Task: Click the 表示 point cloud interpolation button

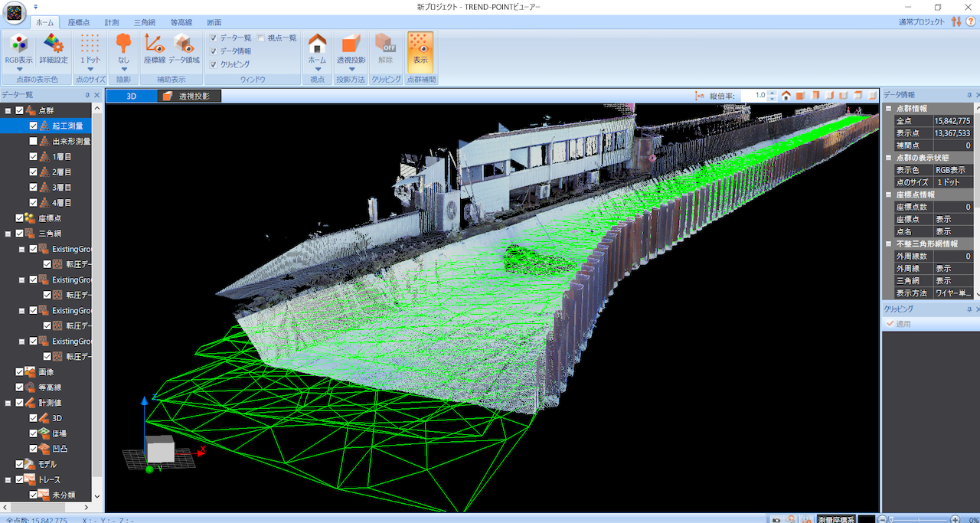Action: pyautogui.click(x=420, y=50)
